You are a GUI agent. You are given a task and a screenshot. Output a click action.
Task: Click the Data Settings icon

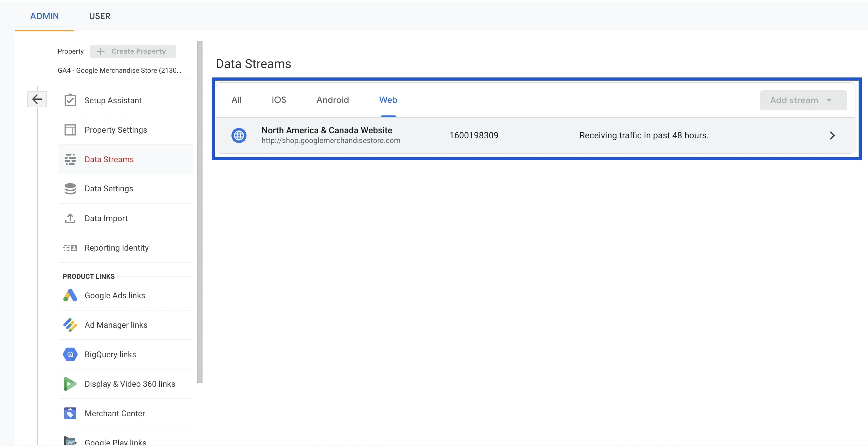(69, 188)
